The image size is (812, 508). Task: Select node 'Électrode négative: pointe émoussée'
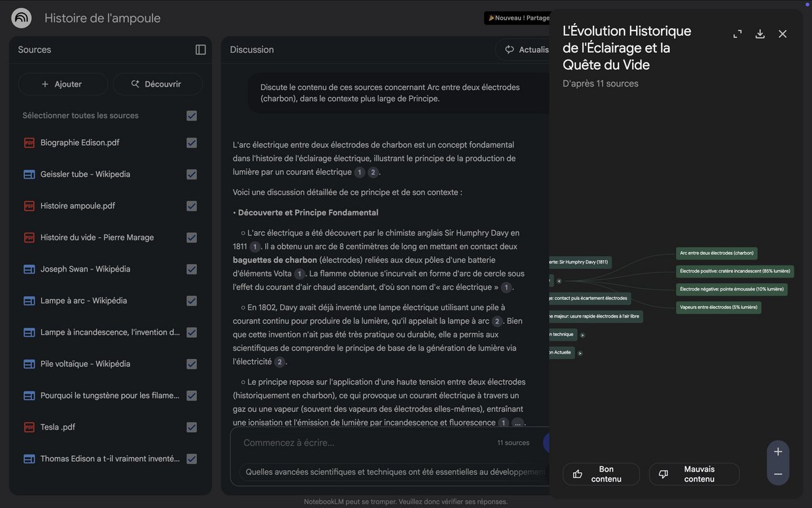[731, 289]
